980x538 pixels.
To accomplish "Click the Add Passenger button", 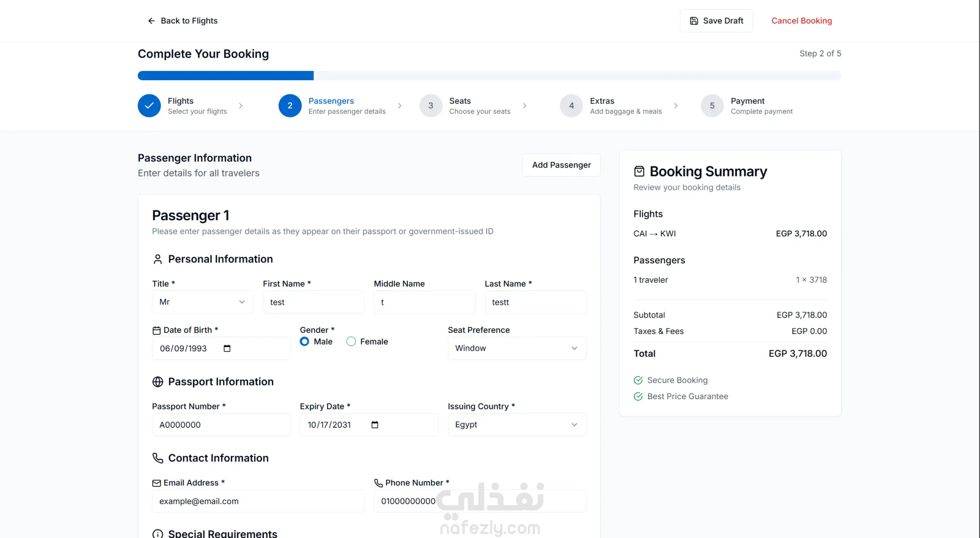I will pyautogui.click(x=561, y=165).
